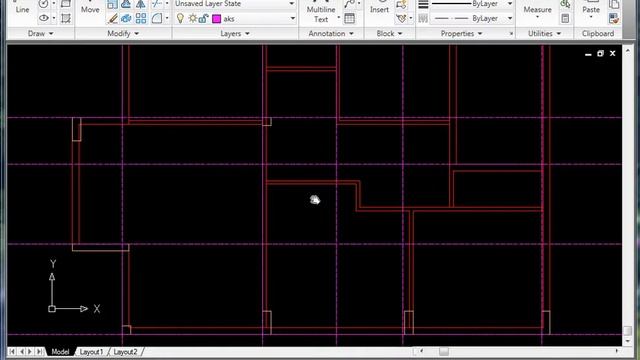Select the Trim tool

[x=156, y=4]
